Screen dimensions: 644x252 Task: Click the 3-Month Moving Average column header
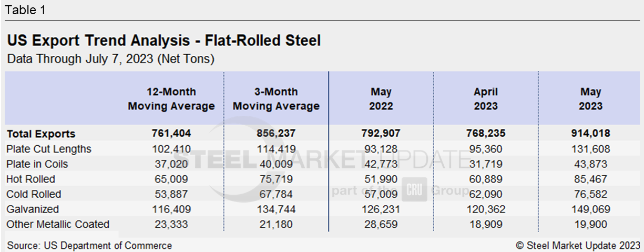[276, 99]
